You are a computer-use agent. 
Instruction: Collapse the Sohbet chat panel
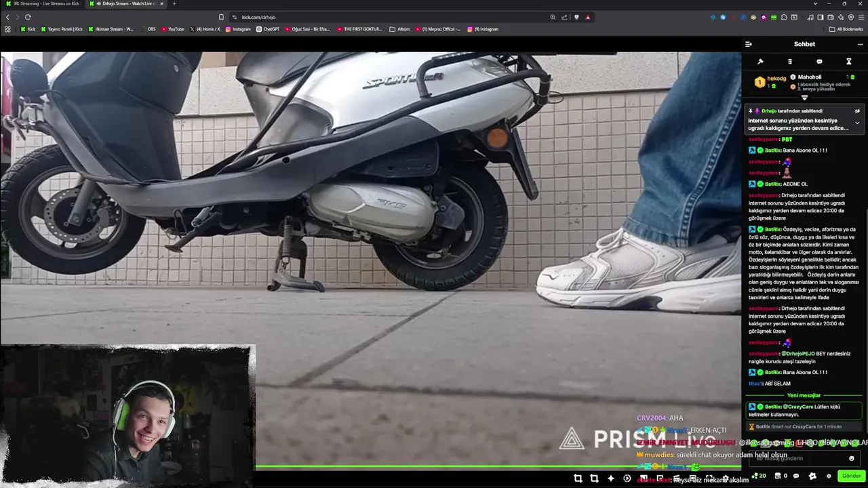click(x=748, y=44)
